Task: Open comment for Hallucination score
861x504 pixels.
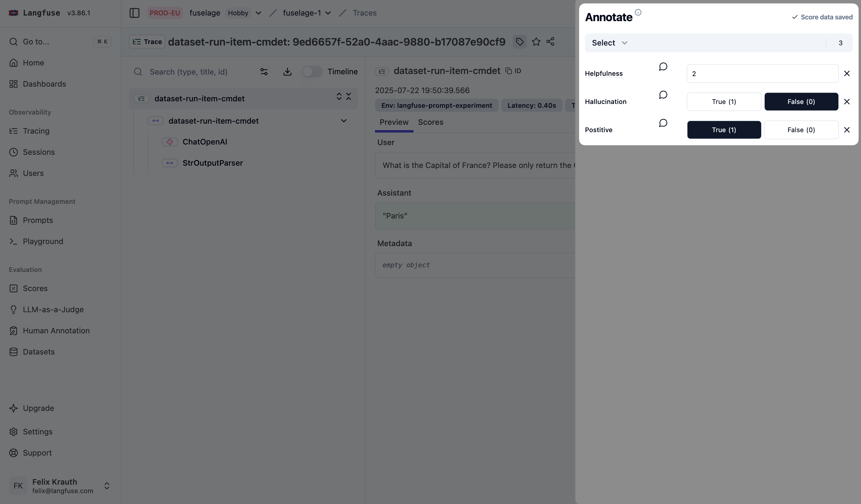Action: coord(663,95)
